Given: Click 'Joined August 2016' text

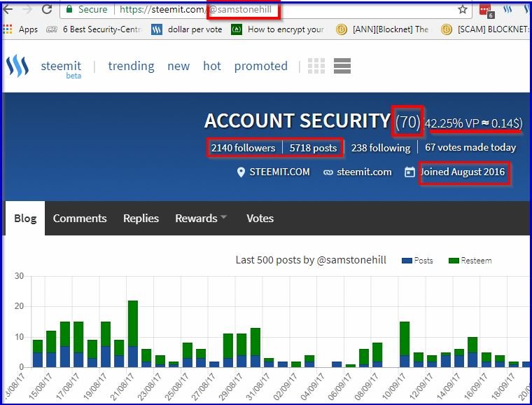Looking at the screenshot, I should [463, 172].
